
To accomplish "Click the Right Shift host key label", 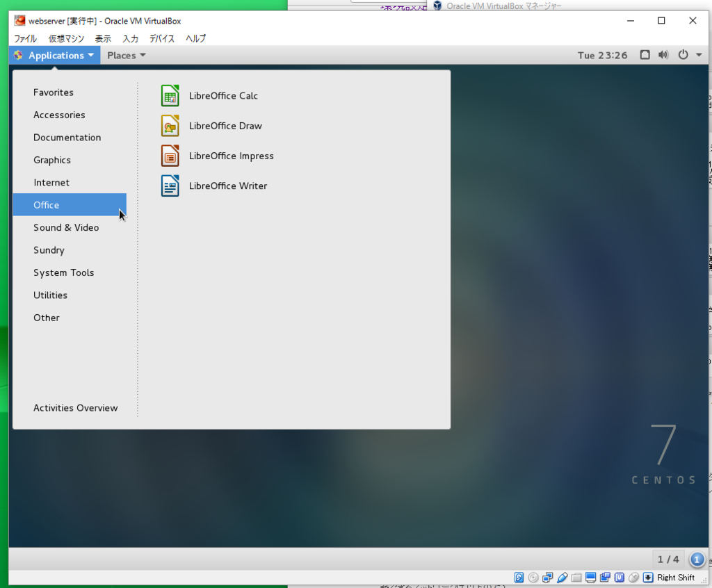I will [x=676, y=578].
